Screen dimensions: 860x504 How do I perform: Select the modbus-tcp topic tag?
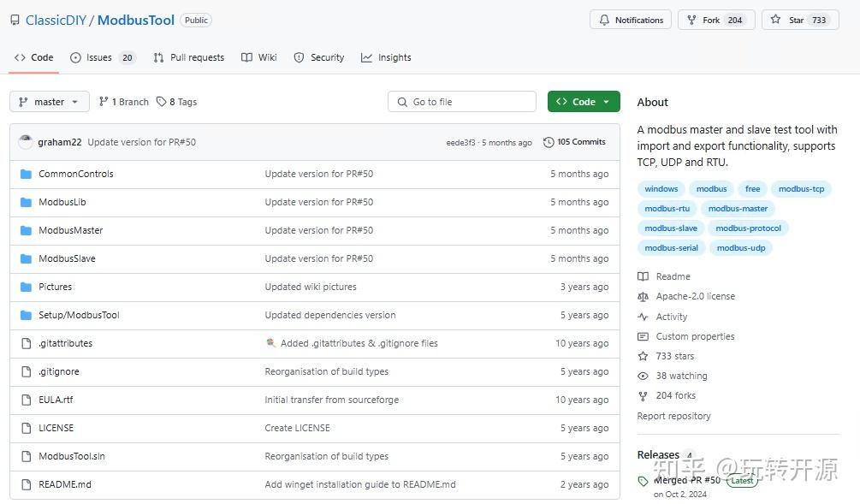point(801,189)
